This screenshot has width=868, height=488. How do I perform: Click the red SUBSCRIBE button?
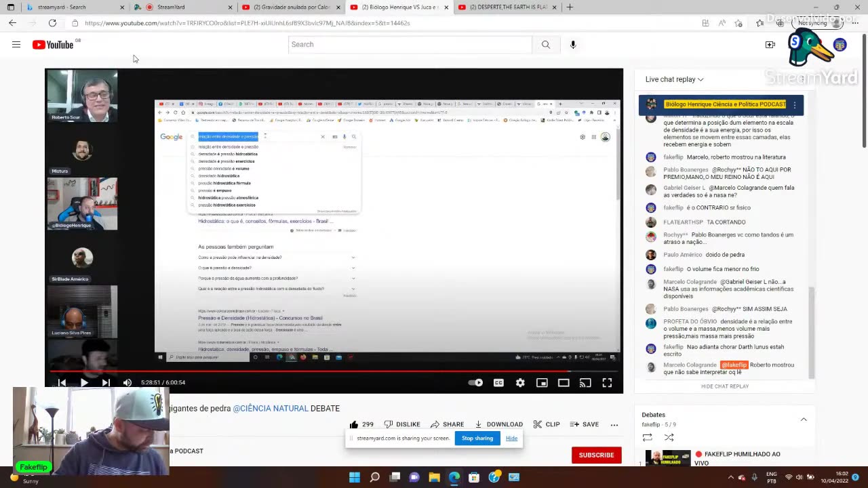(597, 455)
